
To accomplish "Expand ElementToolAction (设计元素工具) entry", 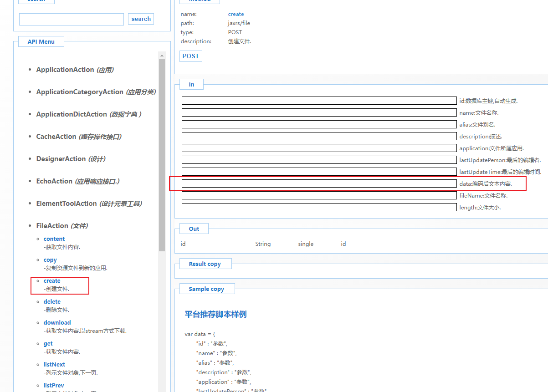I will click(89, 204).
